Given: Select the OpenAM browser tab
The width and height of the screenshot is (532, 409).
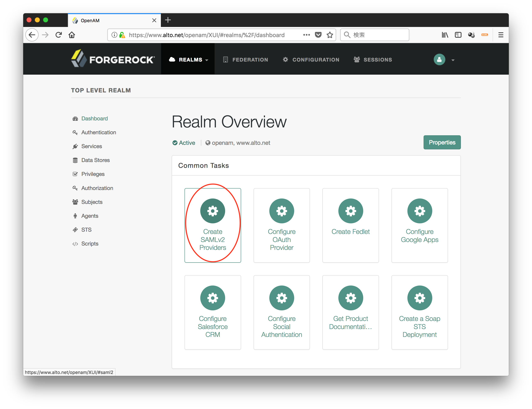Looking at the screenshot, I should coord(90,21).
